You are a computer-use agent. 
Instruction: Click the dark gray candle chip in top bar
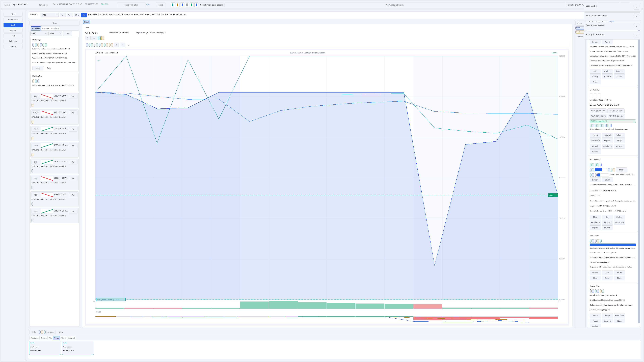(x=187, y=5)
